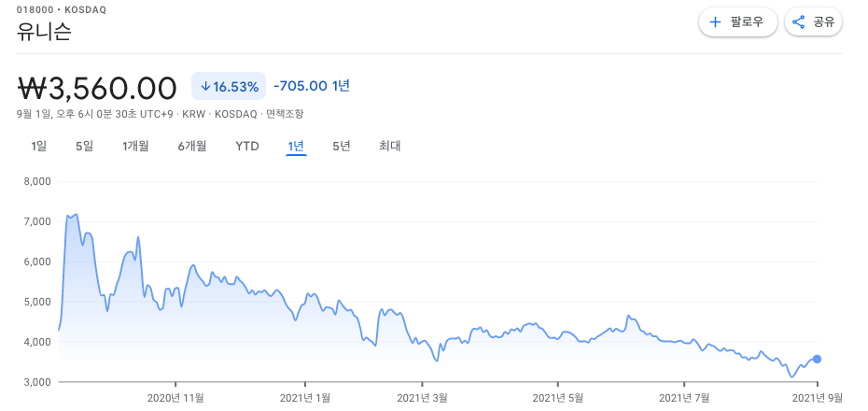
Task: Select the 1일 range tab
Action: pos(39,147)
